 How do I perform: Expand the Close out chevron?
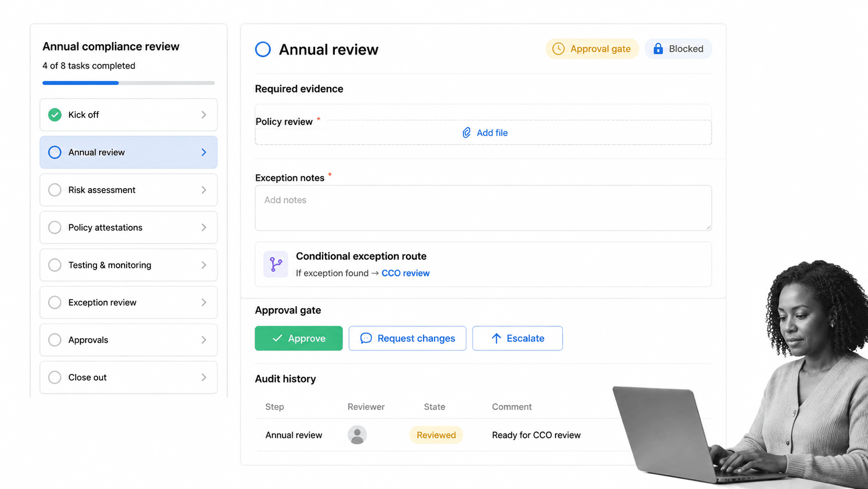click(204, 377)
